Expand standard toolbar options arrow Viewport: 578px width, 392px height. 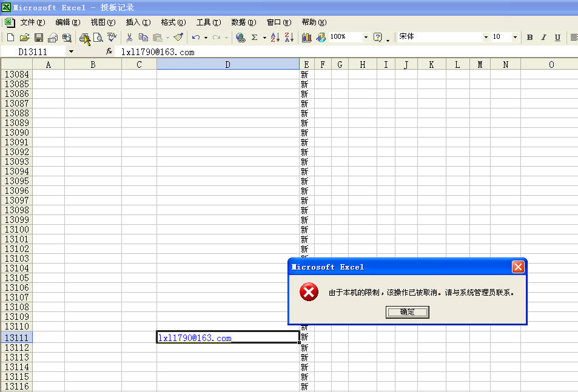coord(388,40)
